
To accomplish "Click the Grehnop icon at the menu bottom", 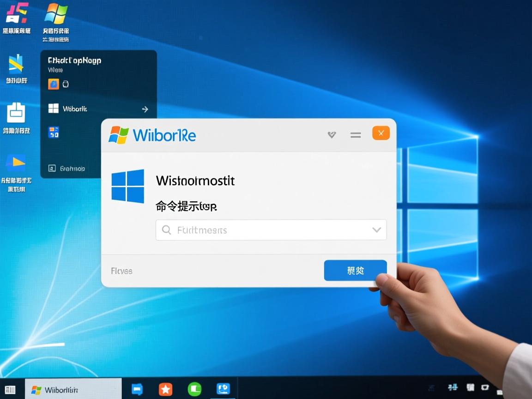I will 52,168.
